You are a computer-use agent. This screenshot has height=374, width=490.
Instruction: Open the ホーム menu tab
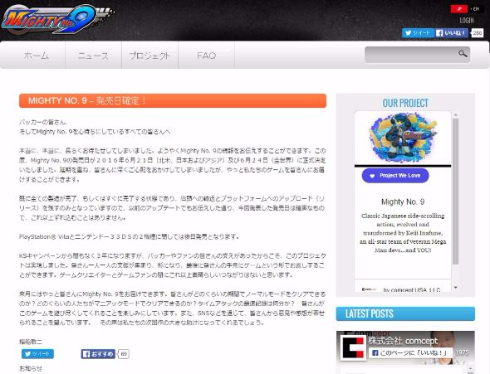36,55
